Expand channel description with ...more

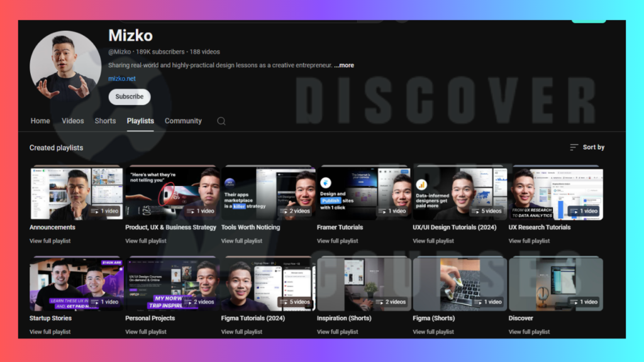tap(344, 65)
